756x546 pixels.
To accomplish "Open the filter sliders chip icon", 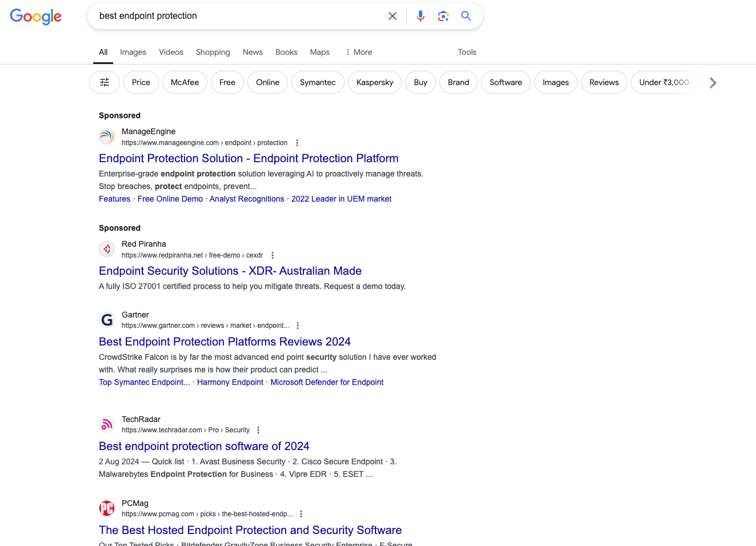I will pyautogui.click(x=105, y=82).
